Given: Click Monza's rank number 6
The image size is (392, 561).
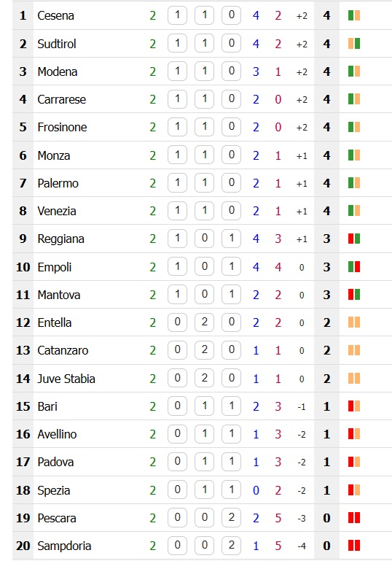Looking at the screenshot, I should pyautogui.click(x=23, y=155).
